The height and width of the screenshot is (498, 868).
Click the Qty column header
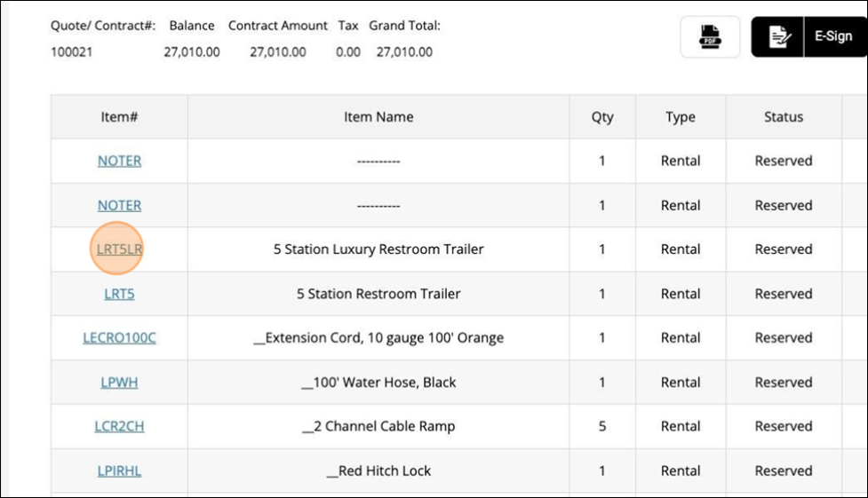point(602,117)
